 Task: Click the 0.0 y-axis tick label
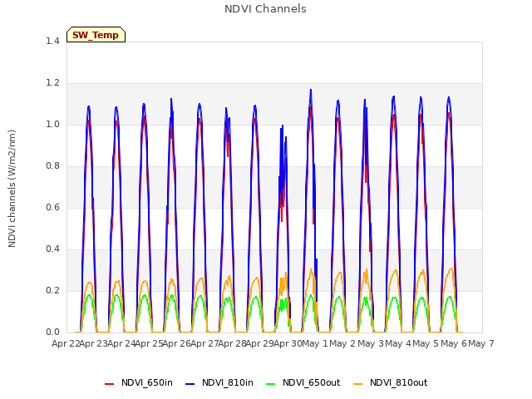pyautogui.click(x=52, y=332)
